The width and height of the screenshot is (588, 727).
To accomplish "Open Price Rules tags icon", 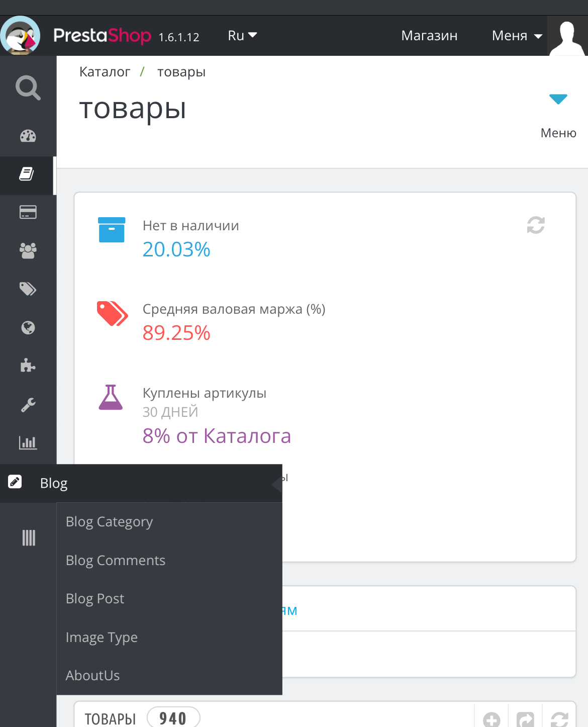I will point(28,289).
